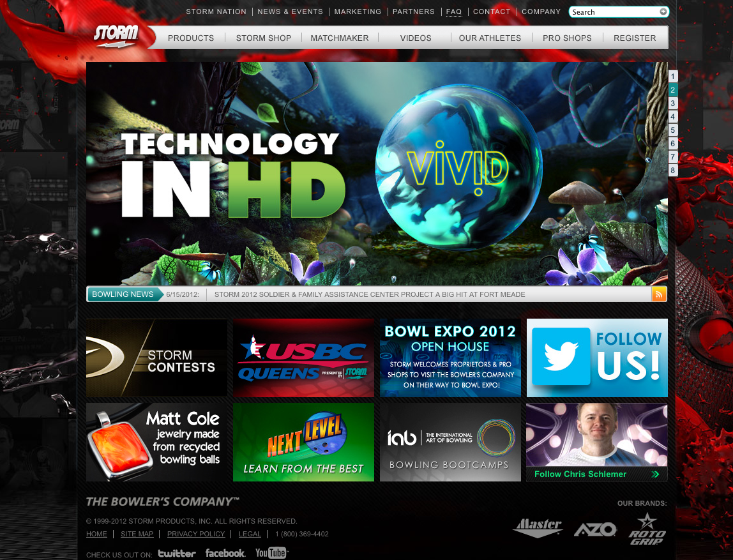Open the YouTube logo in the footer
Viewport: 733px width, 560px height.
coord(271,553)
